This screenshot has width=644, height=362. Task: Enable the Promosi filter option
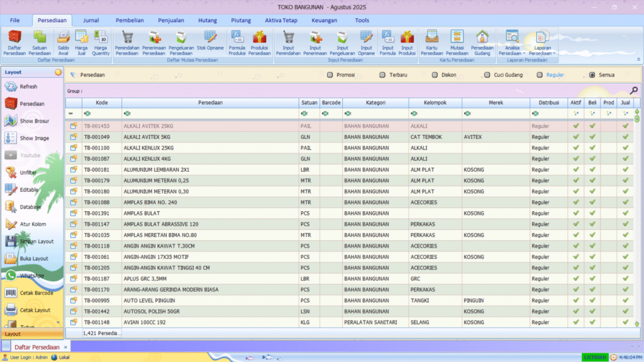pyautogui.click(x=330, y=75)
